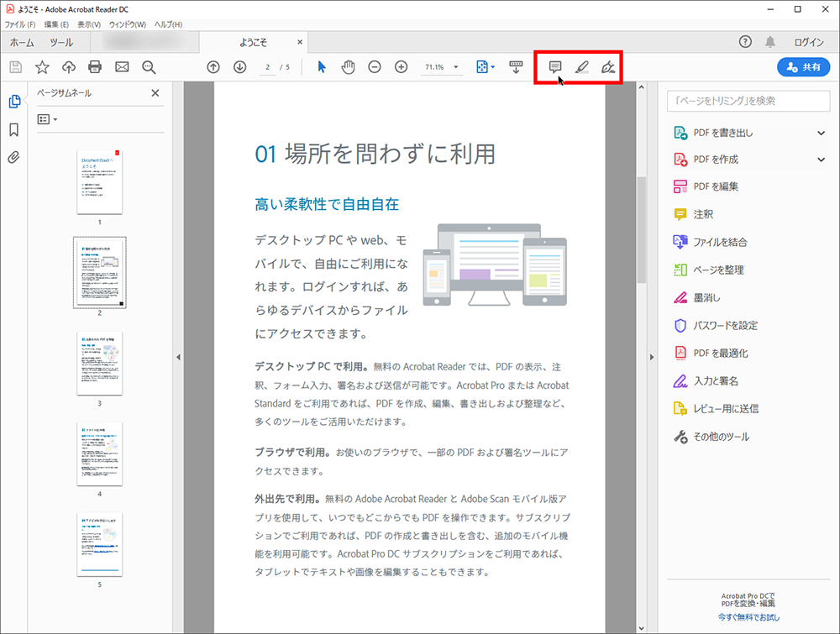Image resolution: width=840 pixels, height=634 pixels.
Task: Select page 1 thumbnail
Action: pyautogui.click(x=100, y=182)
